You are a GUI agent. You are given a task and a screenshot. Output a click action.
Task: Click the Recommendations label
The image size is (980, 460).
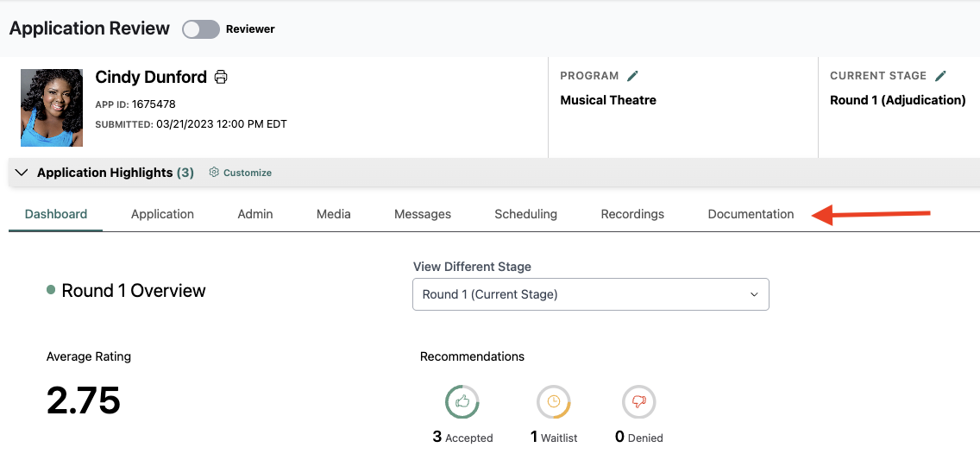(x=472, y=357)
